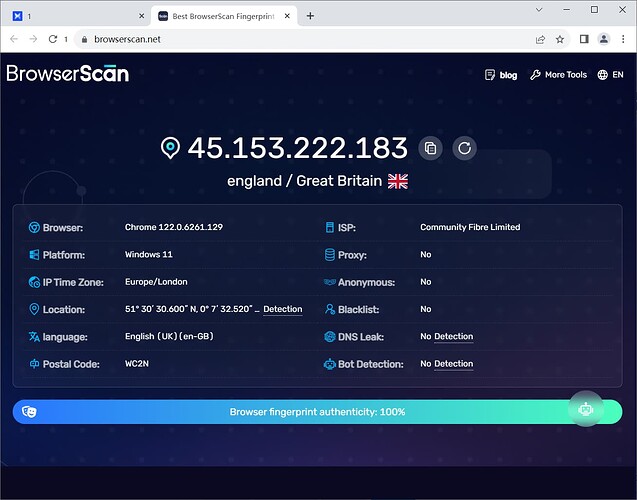The image size is (637, 500).
Task: Click the English (UK) (en-GB) value
Action: tap(169, 336)
